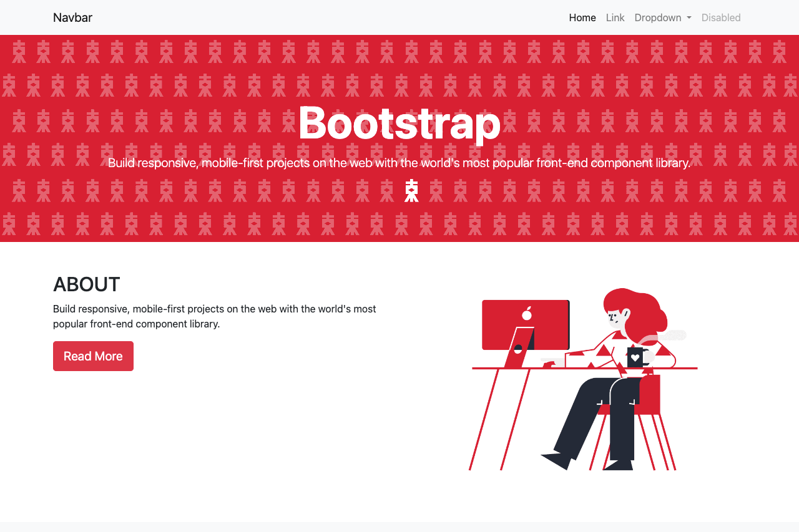Go to the Home nav item
Image resolution: width=799 pixels, height=532 pixels.
(x=582, y=17)
